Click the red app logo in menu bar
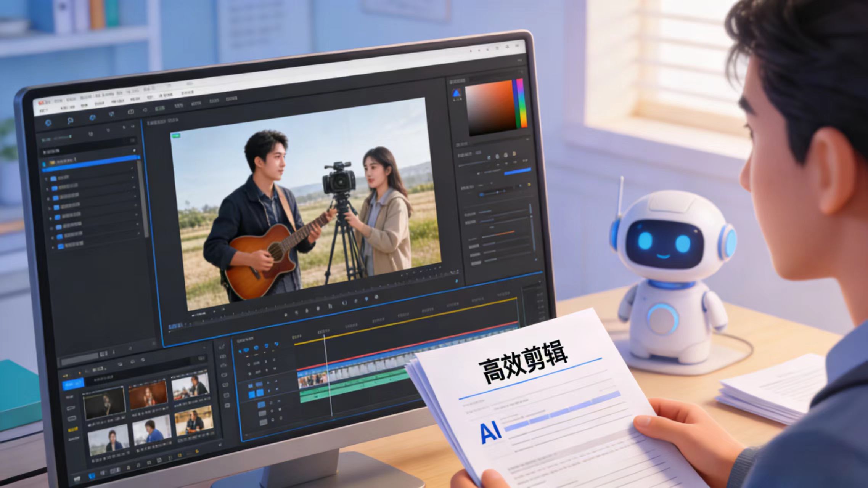The image size is (868, 488). click(41, 103)
